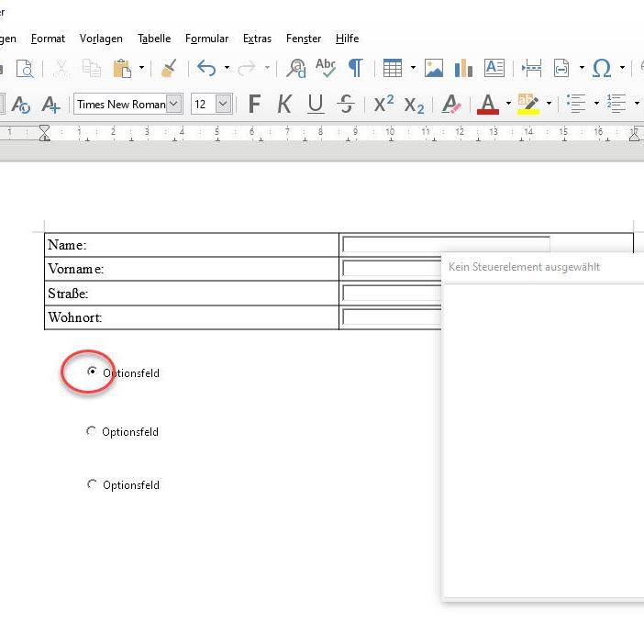Click the Vorname text input field

(x=392, y=269)
